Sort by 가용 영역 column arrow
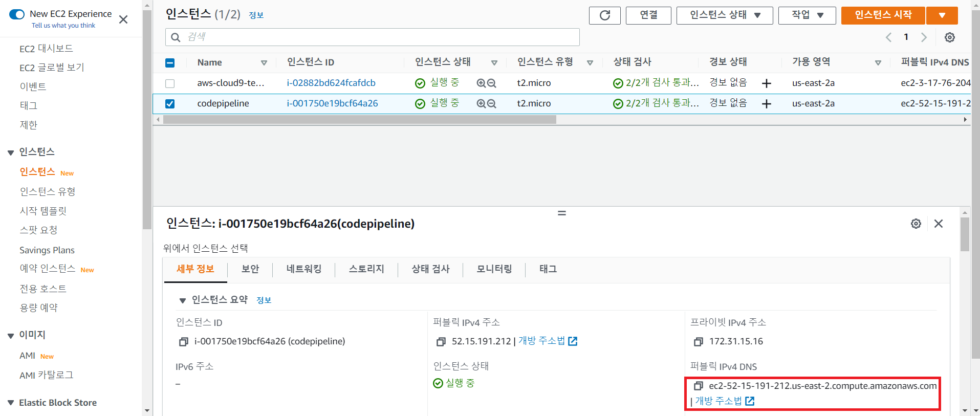Image resolution: width=980 pixels, height=416 pixels. click(878, 63)
